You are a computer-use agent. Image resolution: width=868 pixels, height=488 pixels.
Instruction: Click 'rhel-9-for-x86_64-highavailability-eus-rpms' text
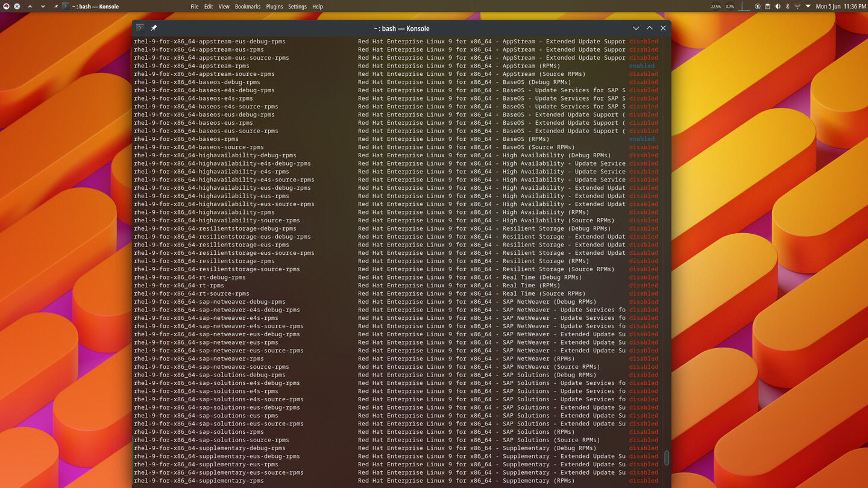(x=212, y=196)
